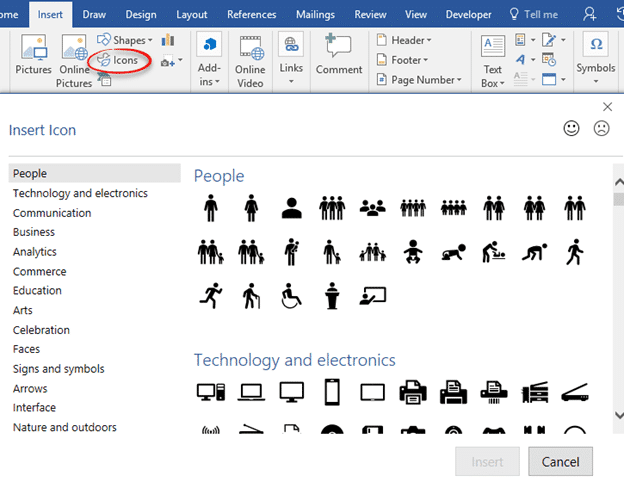Click the scrollbar down arrow in icon list
This screenshot has width=624, height=488.
tap(617, 413)
